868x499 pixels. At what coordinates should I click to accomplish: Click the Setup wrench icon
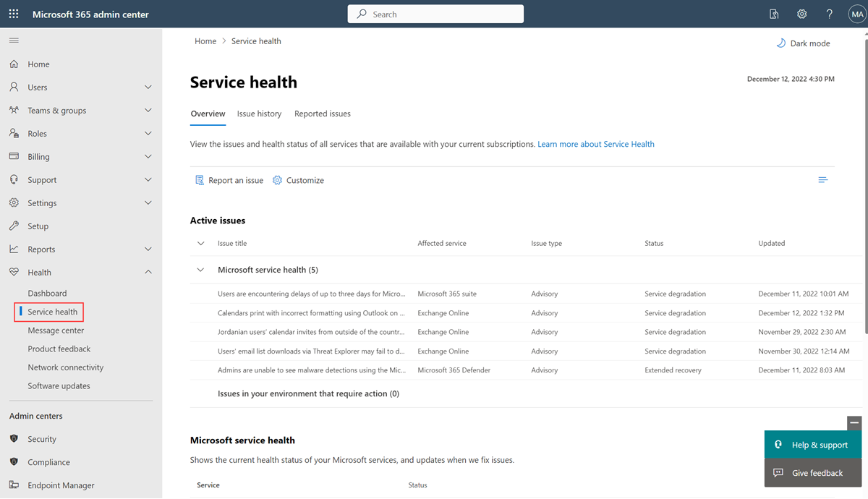click(14, 226)
